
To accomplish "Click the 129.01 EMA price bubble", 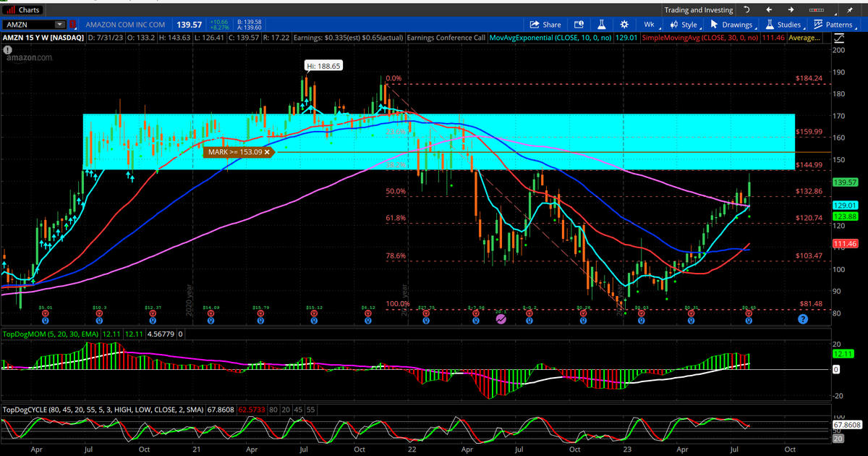I will 845,206.
